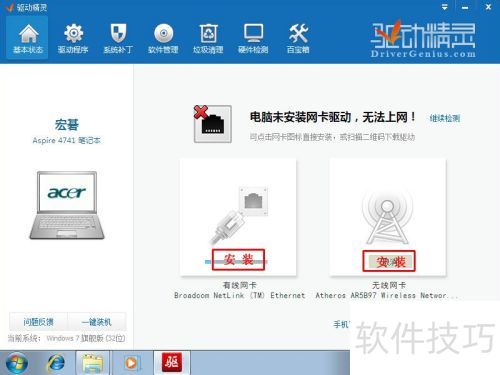
Task: Click the Acer laptop image
Action: point(67,205)
